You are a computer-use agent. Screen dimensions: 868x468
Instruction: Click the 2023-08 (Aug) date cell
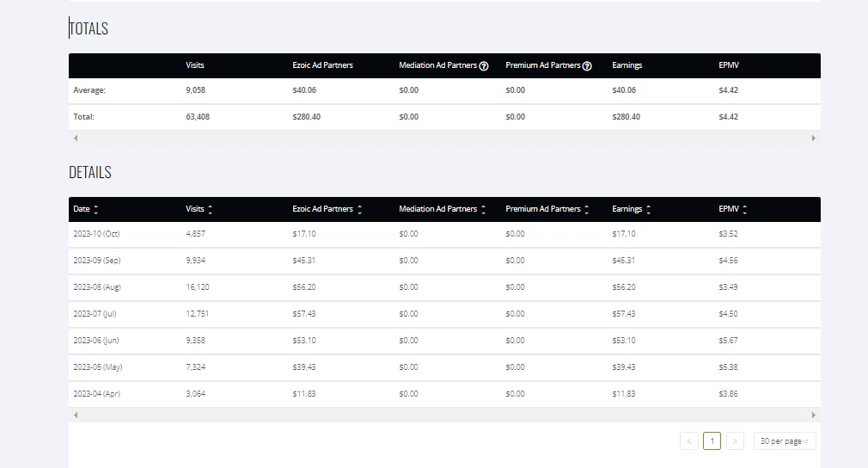point(97,286)
